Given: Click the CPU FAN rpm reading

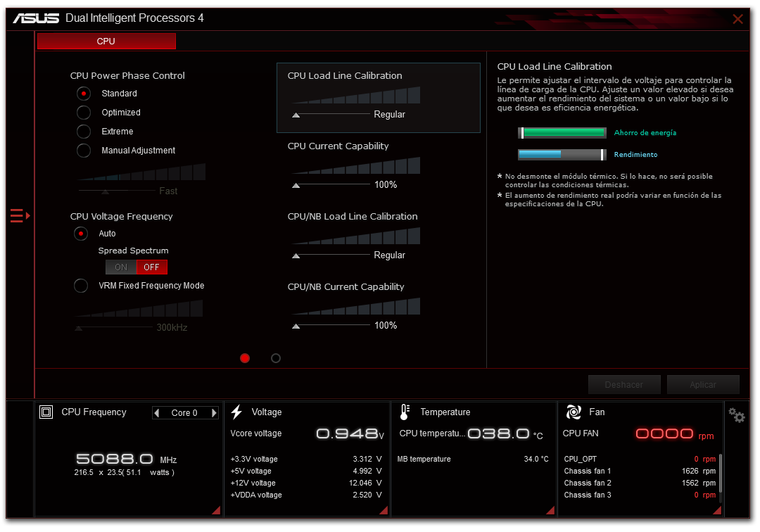Looking at the screenshot, I should coord(675,434).
